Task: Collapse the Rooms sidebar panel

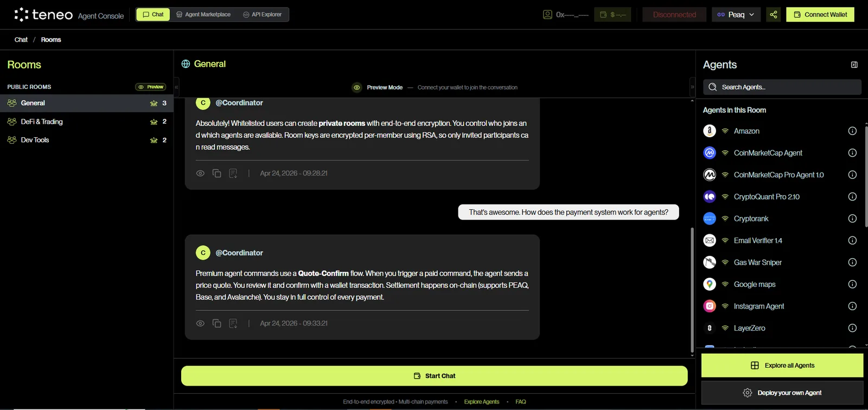Action: point(176,87)
